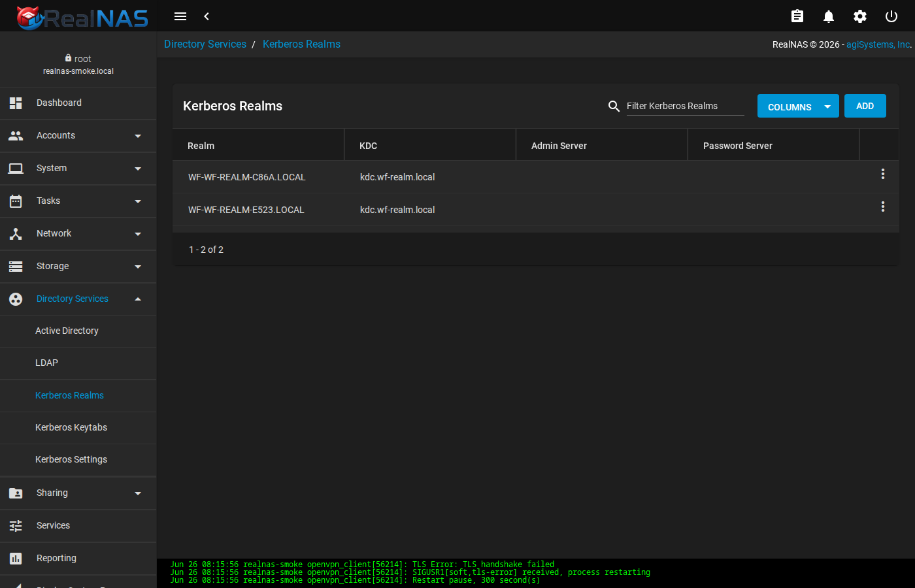This screenshot has width=915, height=588.
Task: Click the Services tuning icon
Action: click(x=16, y=525)
